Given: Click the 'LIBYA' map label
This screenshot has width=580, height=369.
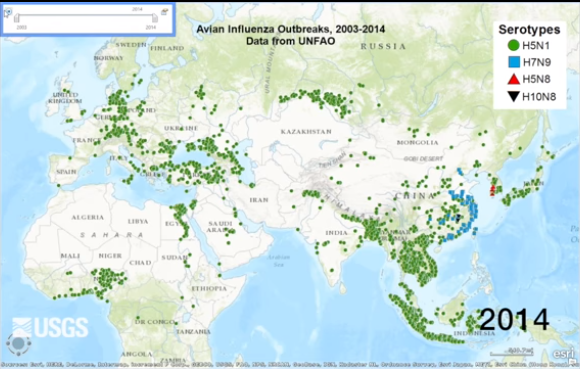Looking at the screenshot, I should [x=138, y=221].
